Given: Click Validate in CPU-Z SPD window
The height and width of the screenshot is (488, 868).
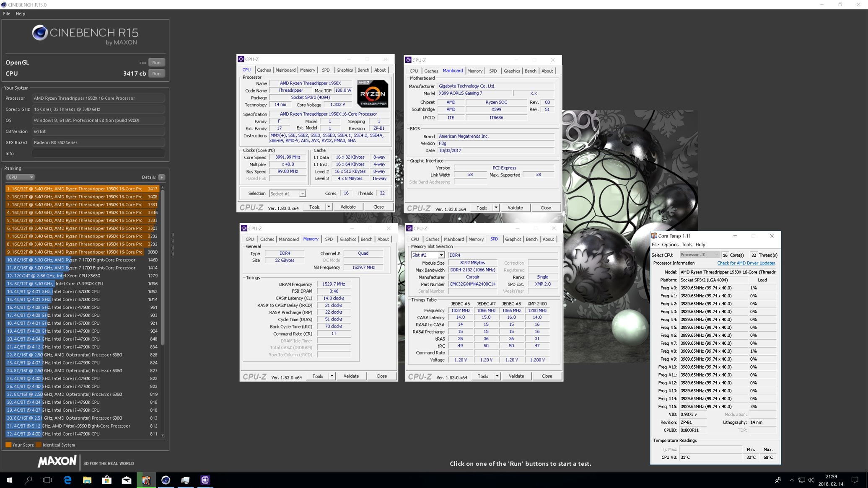Looking at the screenshot, I should pos(516,376).
